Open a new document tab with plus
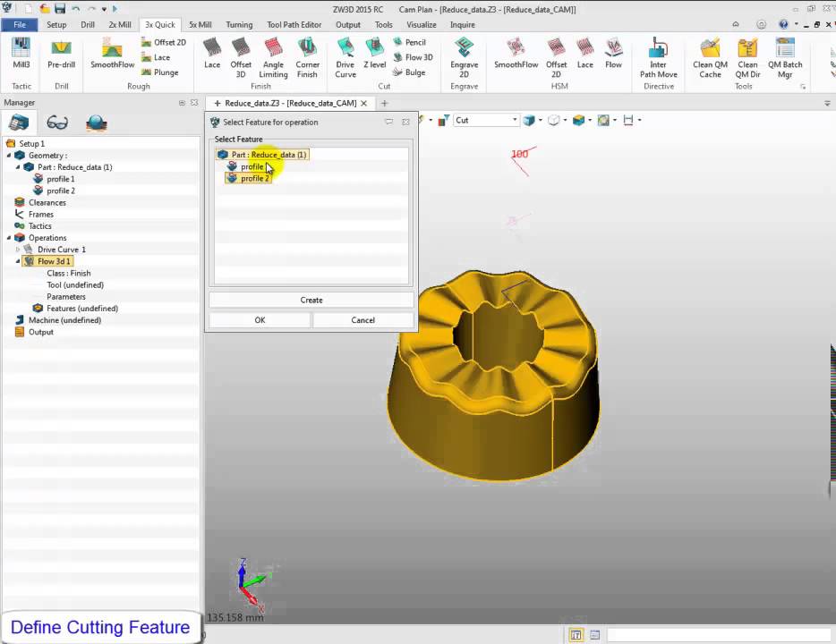836x644 pixels. tap(384, 104)
